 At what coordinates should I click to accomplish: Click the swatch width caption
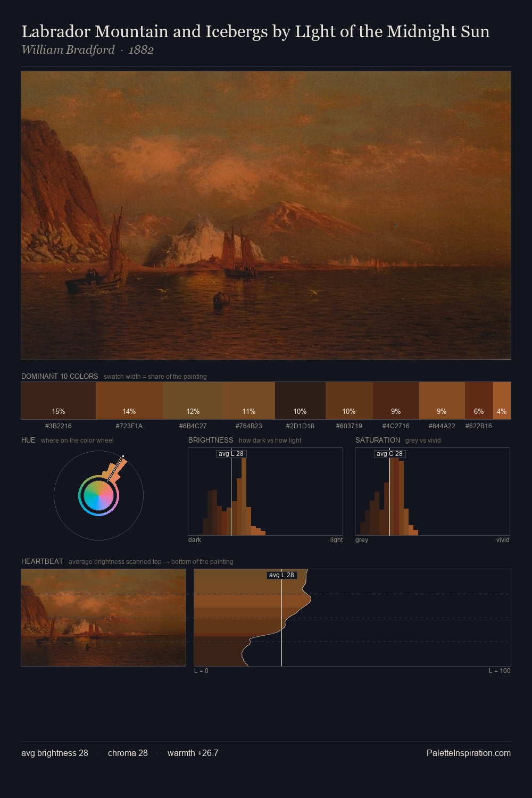155,377
